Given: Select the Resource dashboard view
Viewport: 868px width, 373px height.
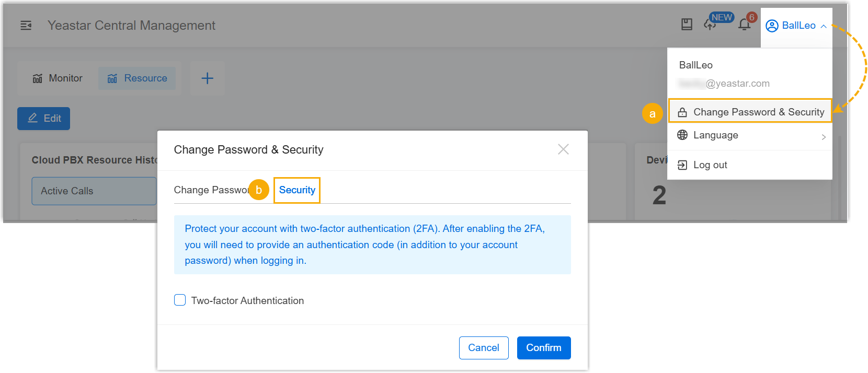Looking at the screenshot, I should click(x=138, y=78).
